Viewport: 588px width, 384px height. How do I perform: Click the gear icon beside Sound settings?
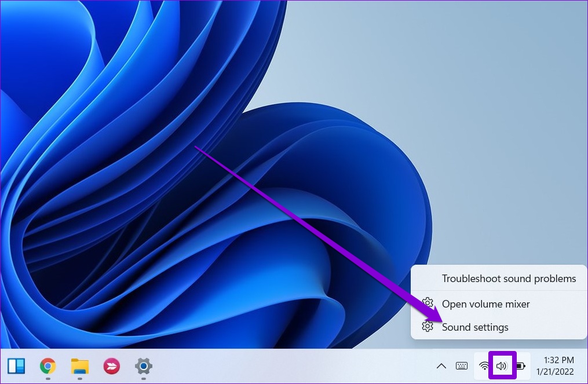tap(428, 327)
